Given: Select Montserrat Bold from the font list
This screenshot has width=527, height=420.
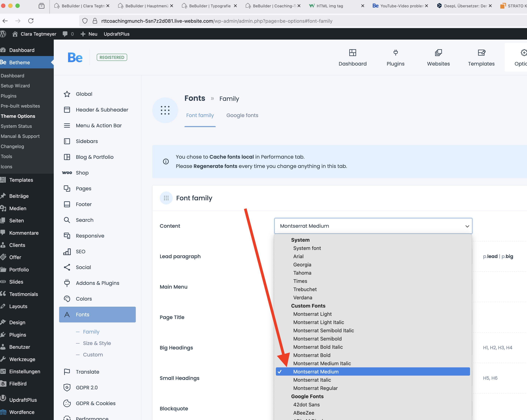Looking at the screenshot, I should coord(312,355).
